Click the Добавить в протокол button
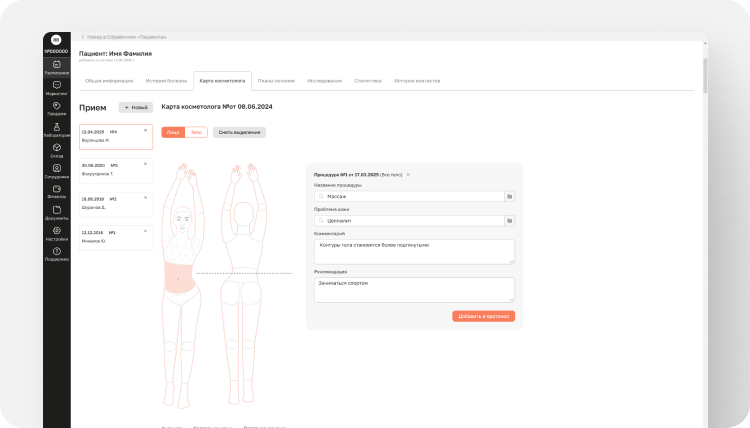750x428 pixels. tap(484, 316)
